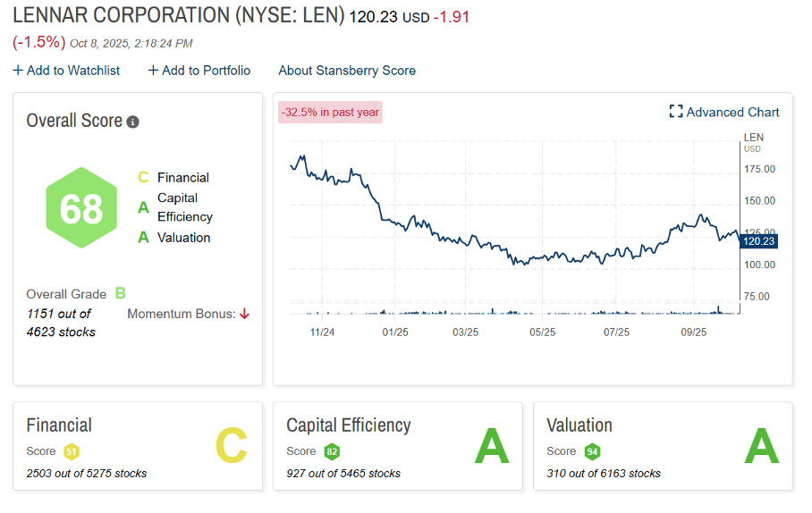Click the Valuation card title

579,425
